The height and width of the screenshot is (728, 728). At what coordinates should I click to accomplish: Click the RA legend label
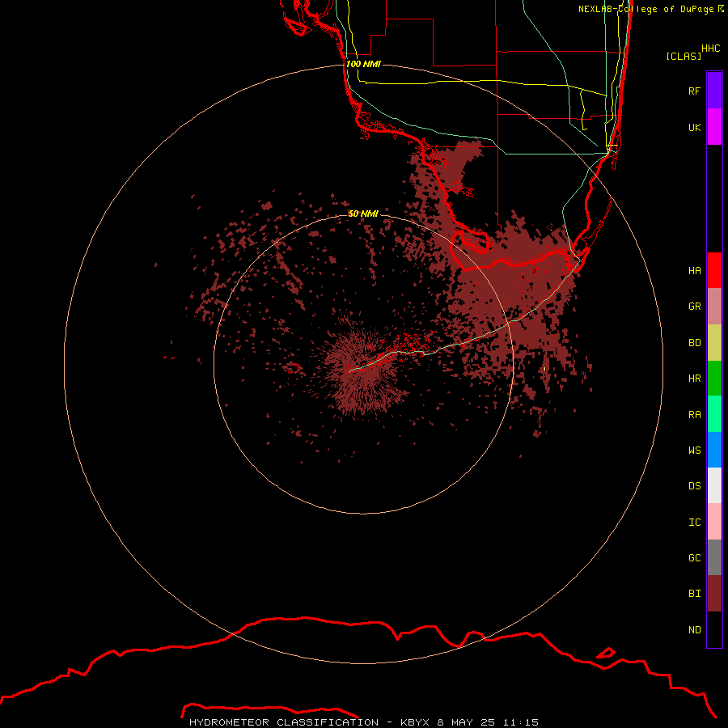click(694, 415)
